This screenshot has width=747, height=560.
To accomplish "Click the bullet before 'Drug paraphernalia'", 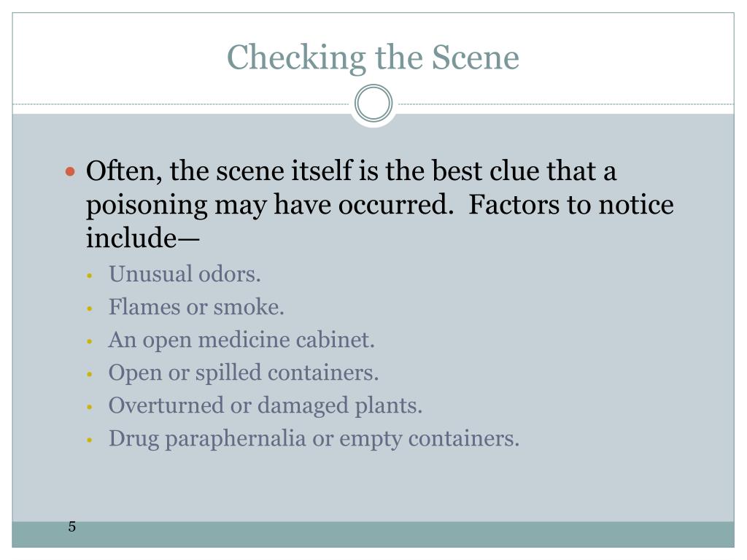I will click(x=89, y=440).
